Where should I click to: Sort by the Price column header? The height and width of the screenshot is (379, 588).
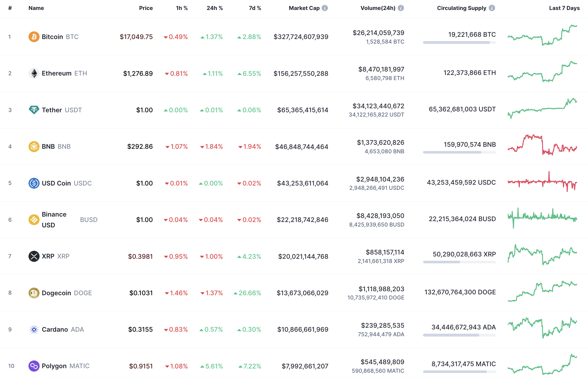(146, 8)
